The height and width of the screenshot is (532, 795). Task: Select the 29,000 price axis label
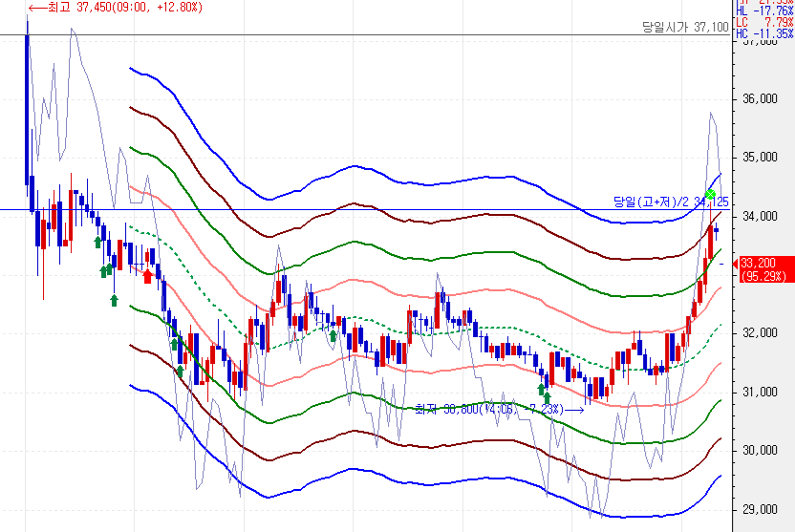click(x=760, y=509)
